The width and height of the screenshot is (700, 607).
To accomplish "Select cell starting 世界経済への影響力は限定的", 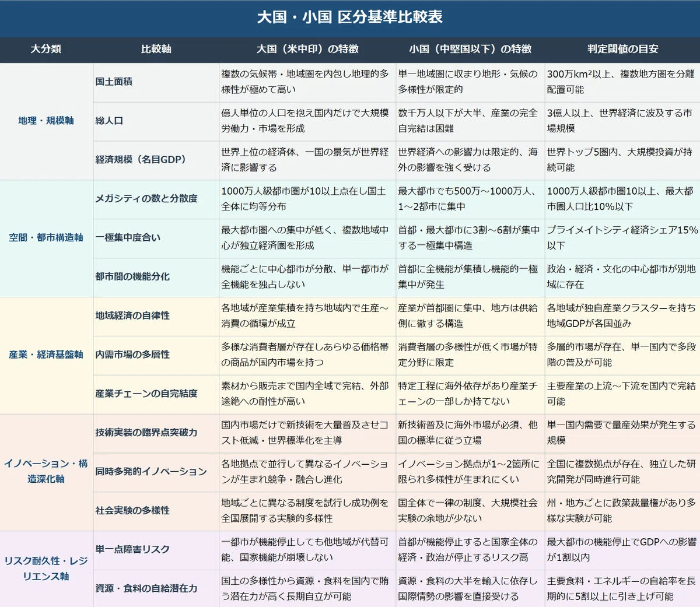I will [470, 160].
